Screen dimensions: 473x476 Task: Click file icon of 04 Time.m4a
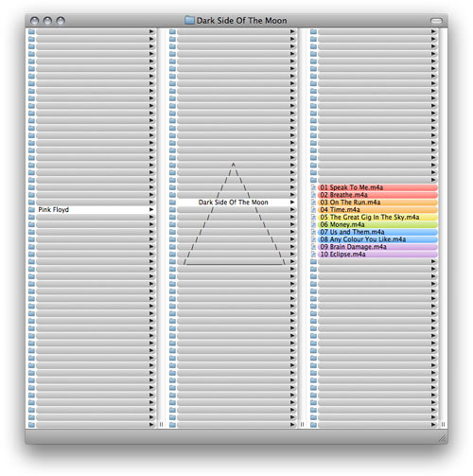pos(313,210)
